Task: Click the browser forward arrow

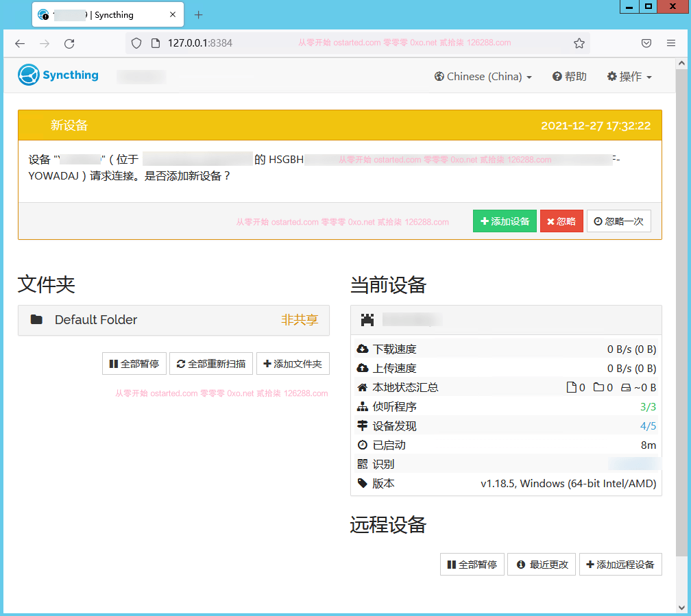Action: [45, 43]
